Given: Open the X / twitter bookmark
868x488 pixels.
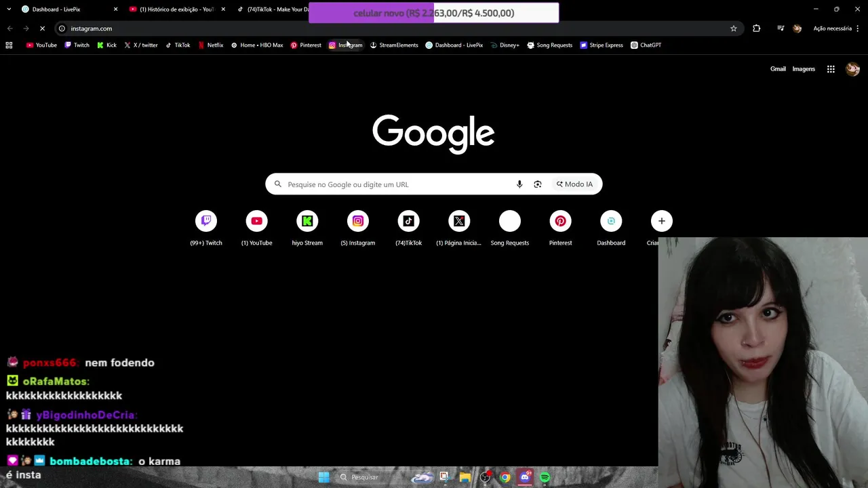Looking at the screenshot, I should tap(140, 45).
